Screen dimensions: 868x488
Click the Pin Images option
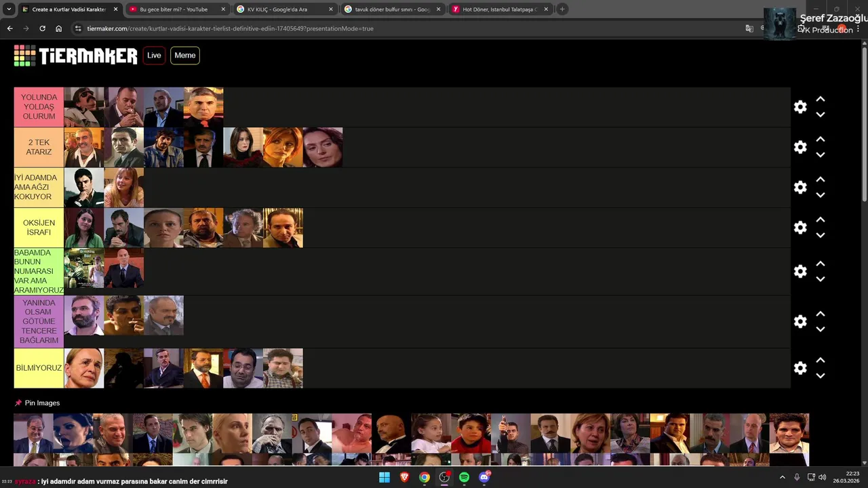pos(37,403)
